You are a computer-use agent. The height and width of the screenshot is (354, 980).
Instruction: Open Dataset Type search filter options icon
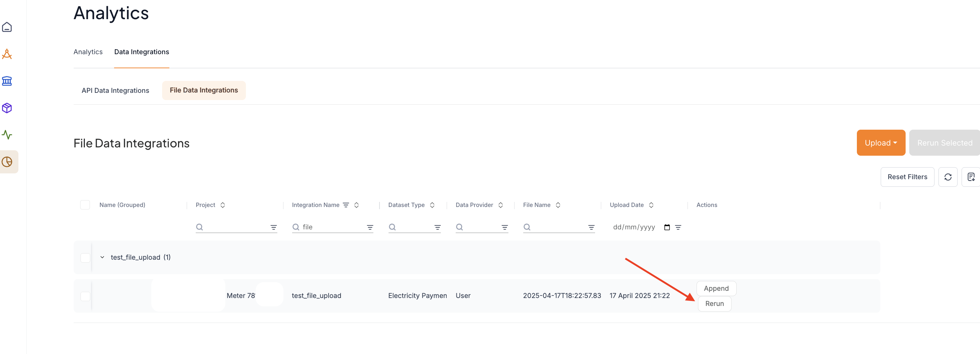(438, 227)
